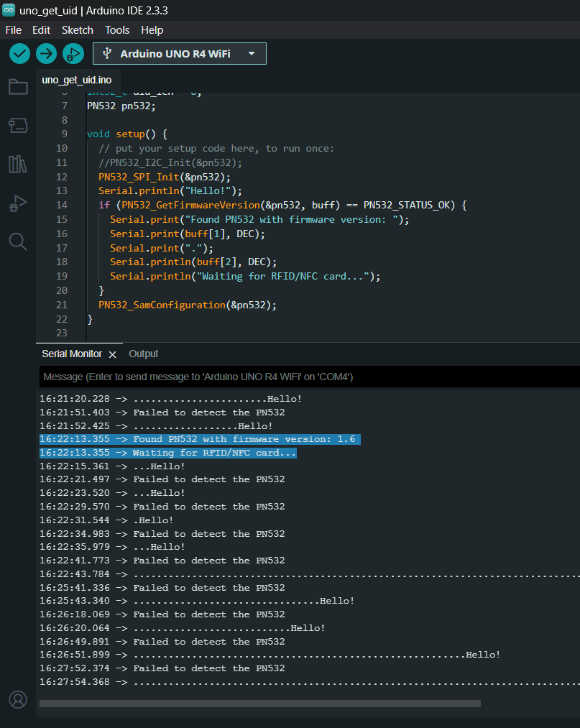This screenshot has width=580, height=728.
Task: Open the Tools menu
Action: (x=117, y=30)
